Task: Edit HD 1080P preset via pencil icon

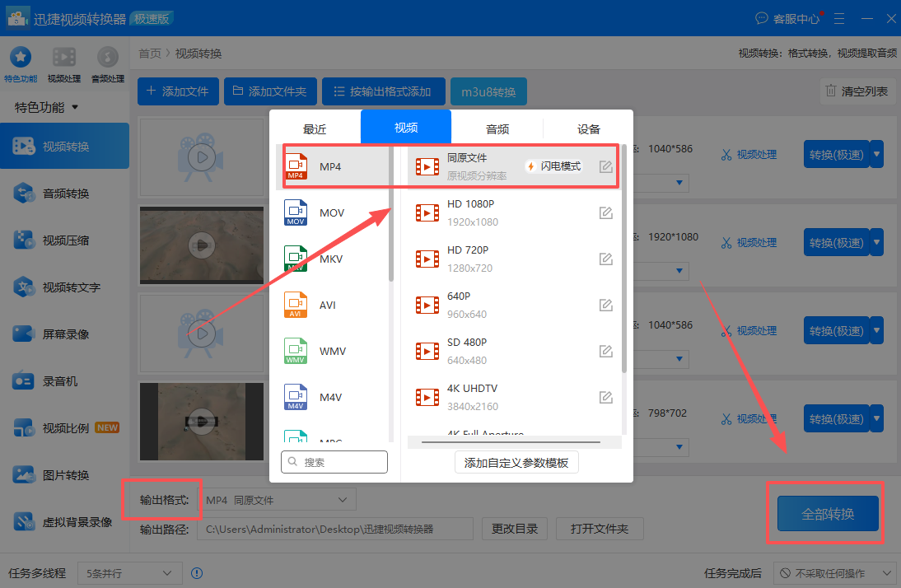Action: coord(605,212)
